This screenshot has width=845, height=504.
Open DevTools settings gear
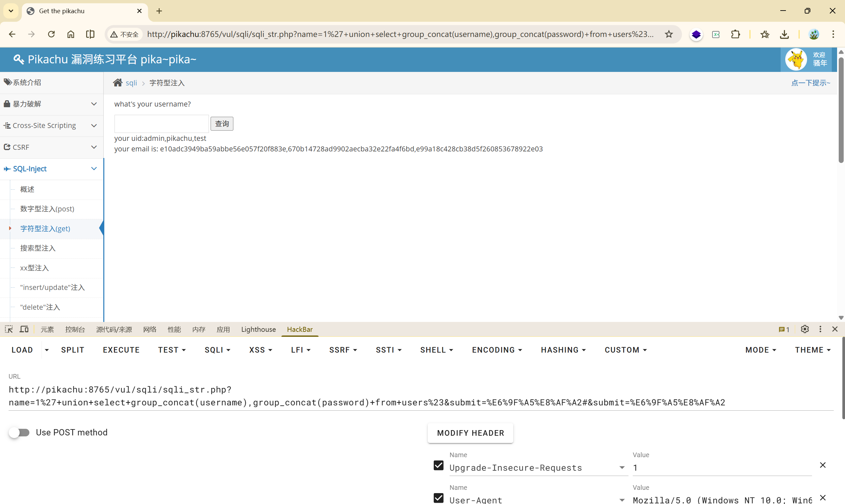[x=805, y=329]
